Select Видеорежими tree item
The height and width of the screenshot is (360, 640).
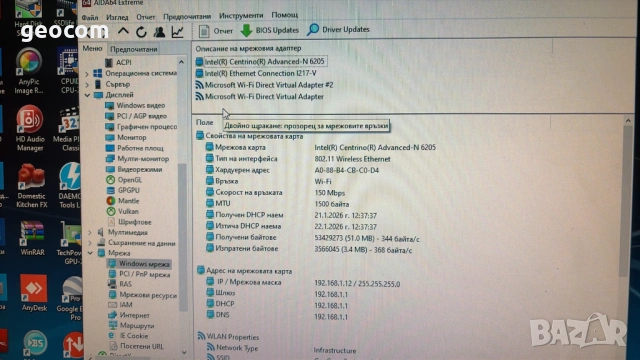[134, 169]
